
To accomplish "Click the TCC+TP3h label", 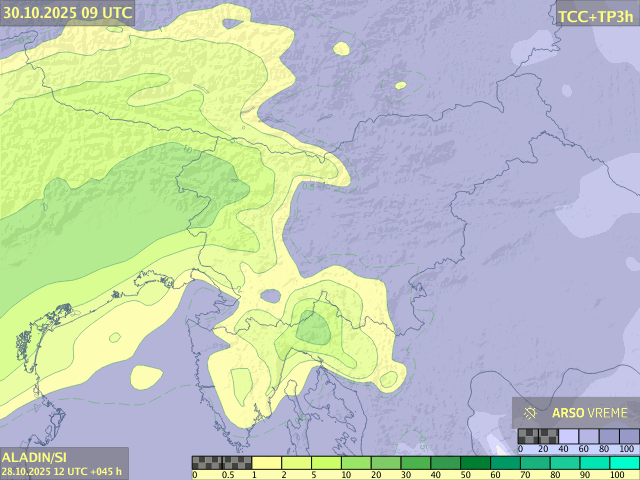I will point(595,15).
